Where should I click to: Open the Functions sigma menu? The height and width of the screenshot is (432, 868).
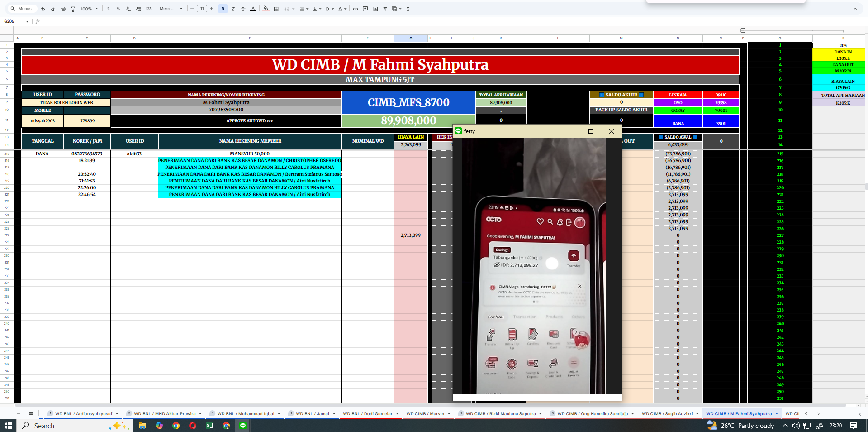pyautogui.click(x=408, y=9)
